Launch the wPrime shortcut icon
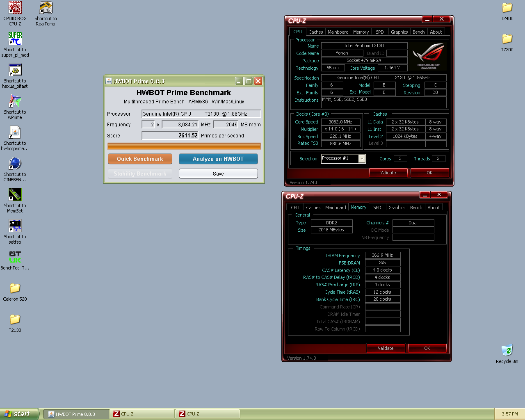This screenshot has height=420, width=525. pos(15,101)
